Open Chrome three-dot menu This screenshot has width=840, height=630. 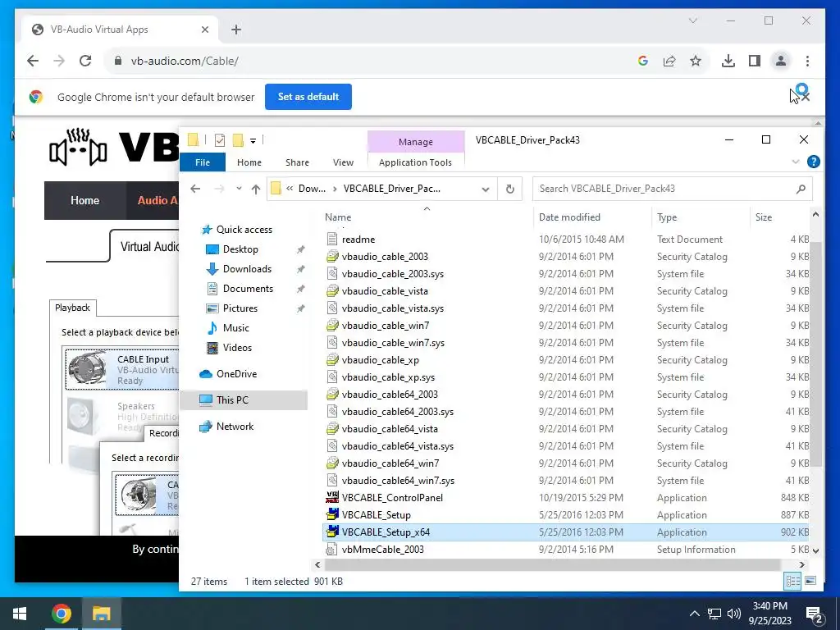[807, 61]
